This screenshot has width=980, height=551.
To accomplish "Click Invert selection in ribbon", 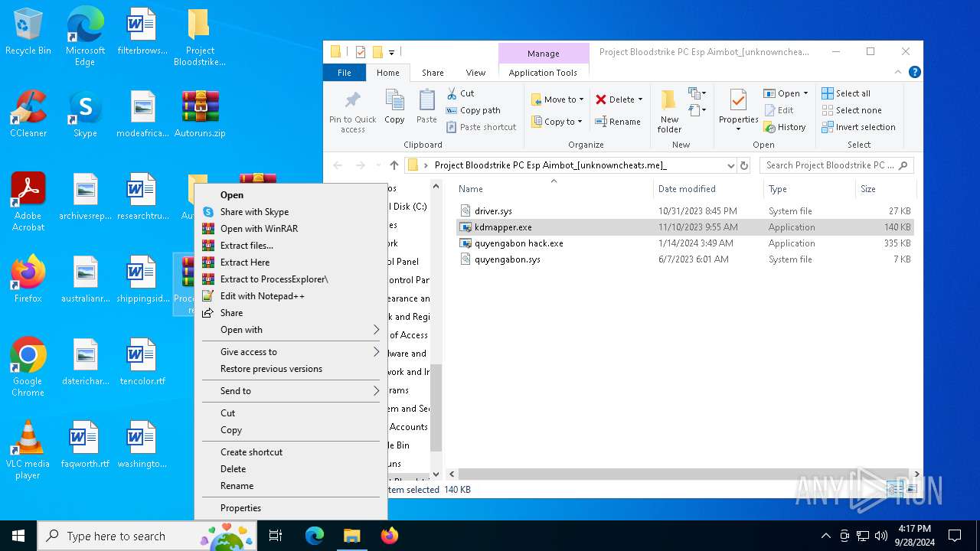I will tap(858, 127).
